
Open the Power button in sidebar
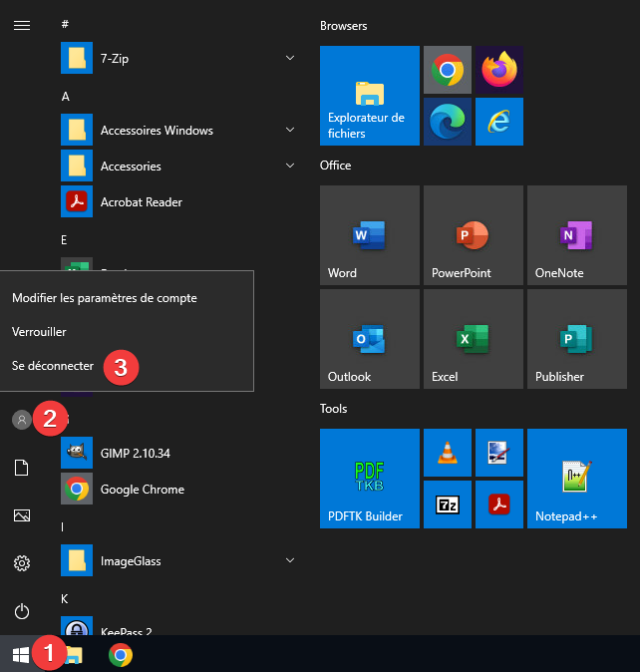coord(21,611)
